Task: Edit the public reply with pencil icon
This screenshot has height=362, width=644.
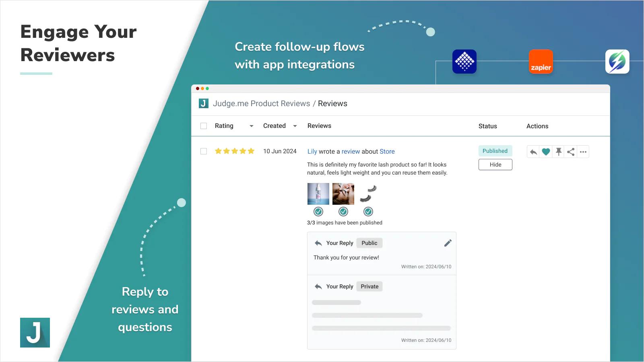Action: (448, 243)
